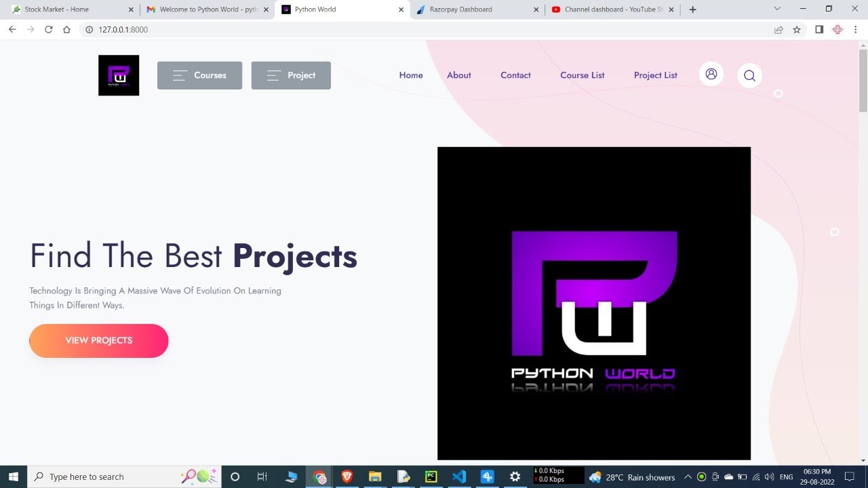Open Settings gear in the taskbar
The width and height of the screenshot is (868, 488).
515,476
